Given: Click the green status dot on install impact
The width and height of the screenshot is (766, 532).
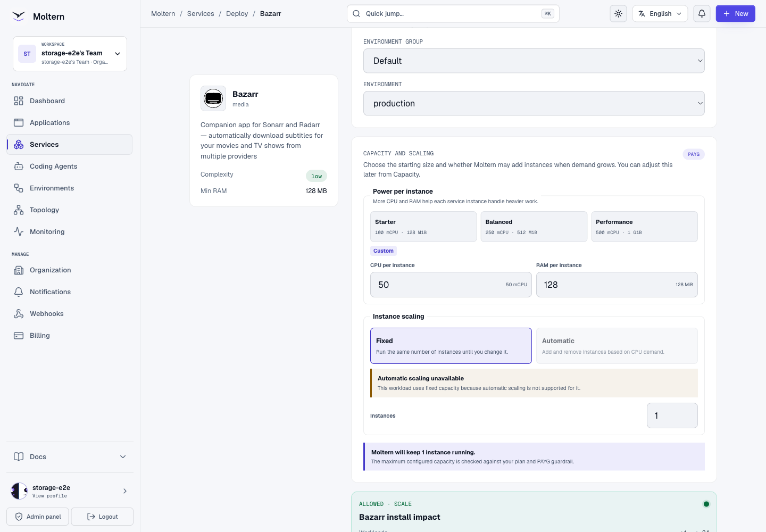Looking at the screenshot, I should [706, 504].
